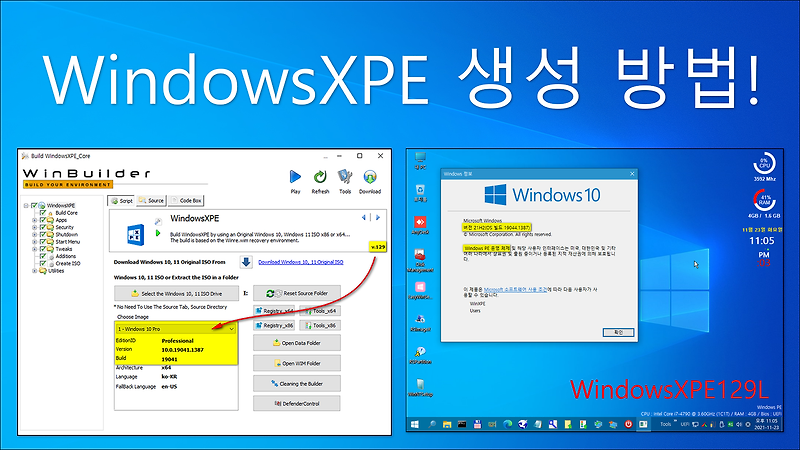The width and height of the screenshot is (800, 450).
Task: Click the Download globe icon in WinBuilder
Action: pos(370,177)
